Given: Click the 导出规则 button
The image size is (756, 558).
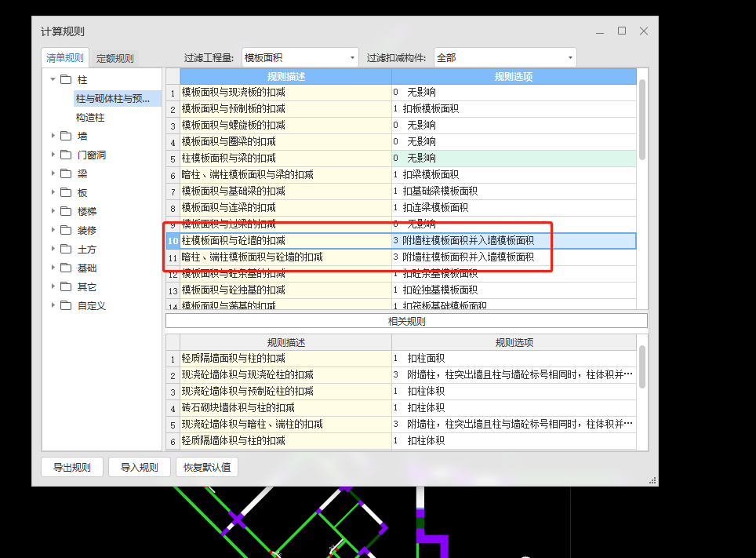Looking at the screenshot, I should (x=72, y=467).
